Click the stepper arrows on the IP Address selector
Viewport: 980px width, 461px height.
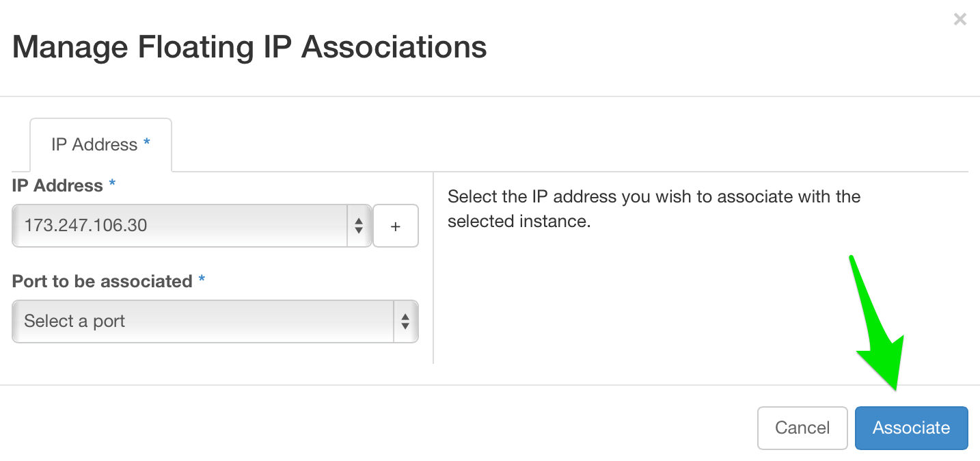pyautogui.click(x=359, y=226)
